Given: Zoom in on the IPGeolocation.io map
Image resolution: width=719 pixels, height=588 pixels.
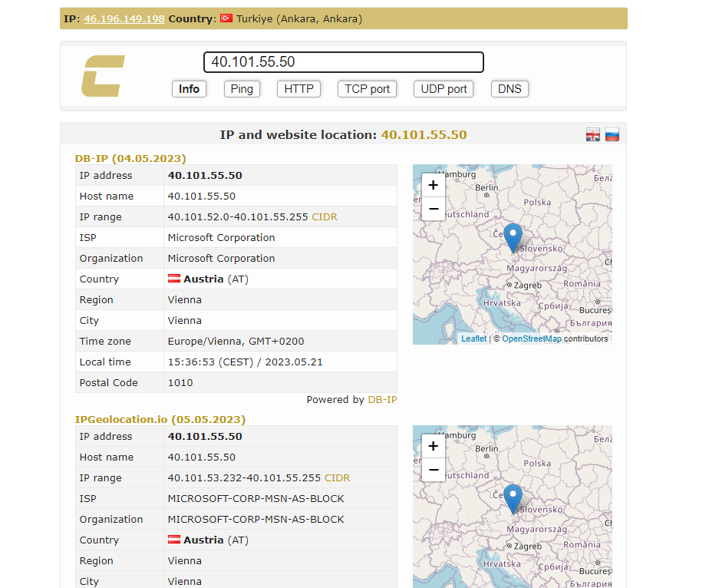Looking at the screenshot, I should click(434, 446).
